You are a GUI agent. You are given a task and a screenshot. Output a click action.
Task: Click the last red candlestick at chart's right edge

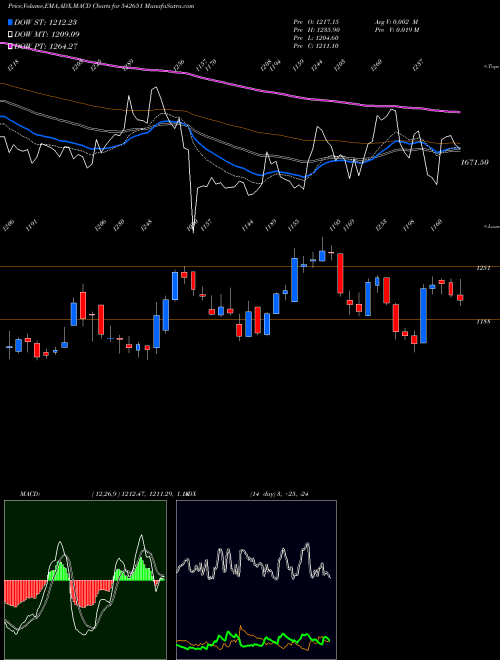pos(460,297)
